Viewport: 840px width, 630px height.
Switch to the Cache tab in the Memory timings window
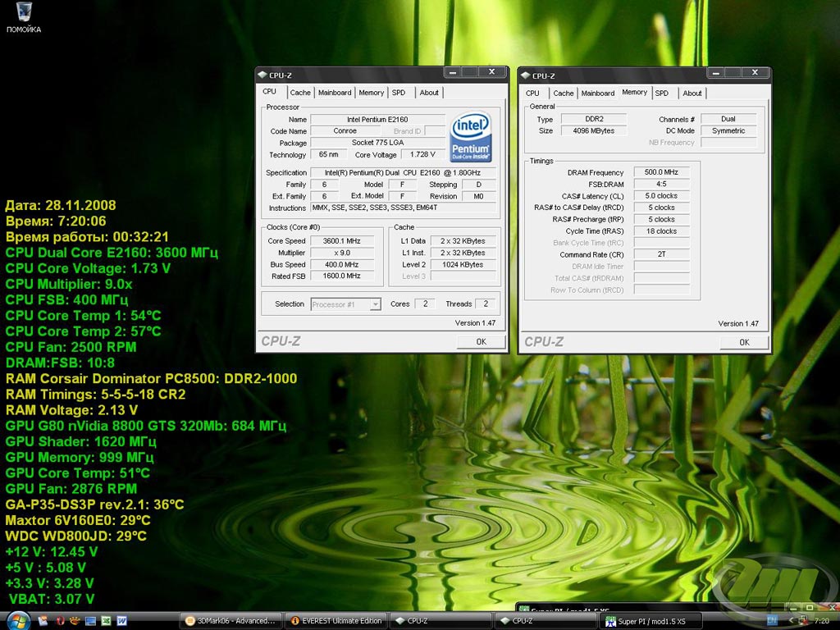[x=563, y=94]
